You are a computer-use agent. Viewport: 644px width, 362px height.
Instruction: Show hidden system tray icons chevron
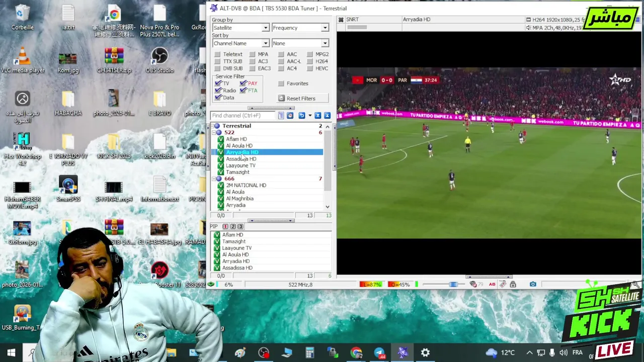pos(529,352)
